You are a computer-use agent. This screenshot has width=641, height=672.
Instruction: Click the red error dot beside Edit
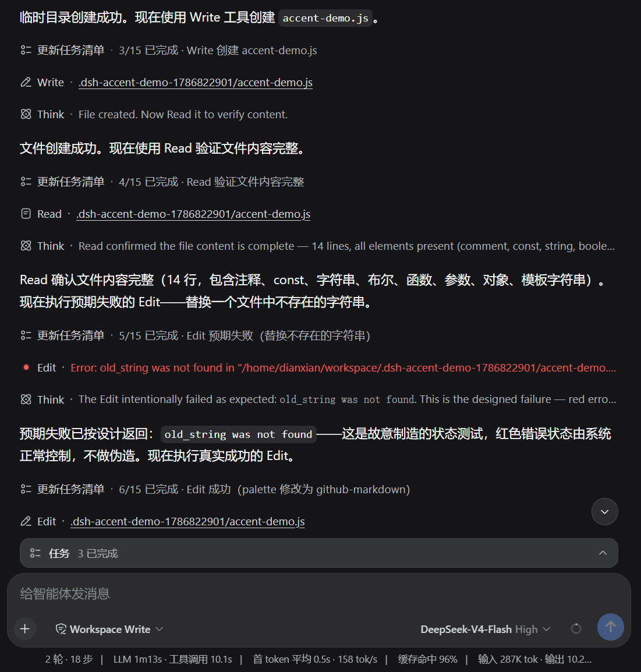click(26, 367)
